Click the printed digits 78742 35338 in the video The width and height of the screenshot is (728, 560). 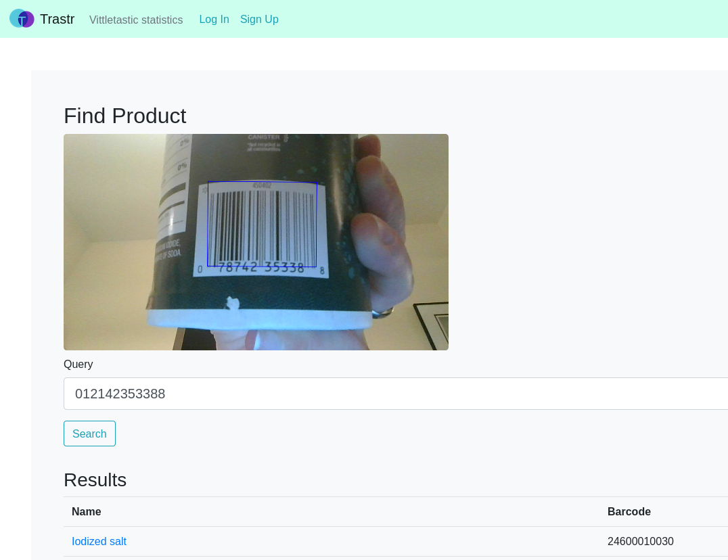click(x=261, y=267)
